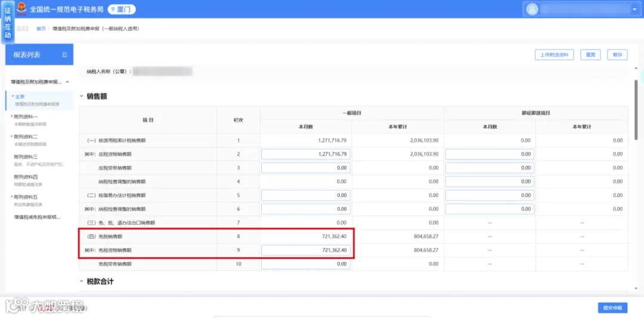Edit row 6 即征即退 本月数 field

pos(490,209)
